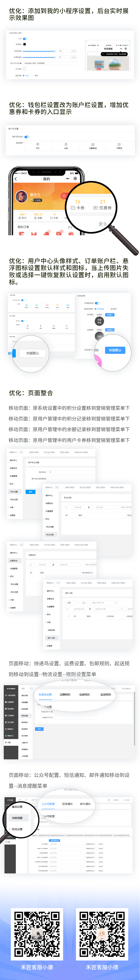Tap the 余额 entry on the phone account bar

click(38, 216)
